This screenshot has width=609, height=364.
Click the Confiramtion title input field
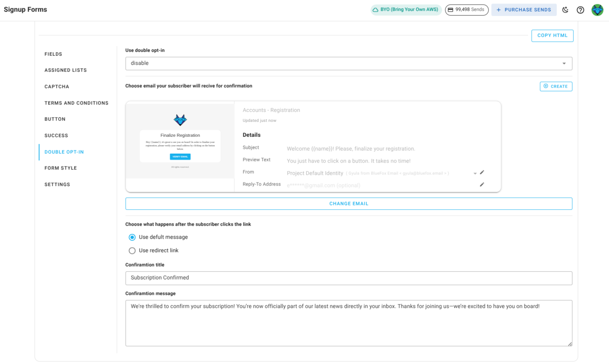pyautogui.click(x=349, y=278)
